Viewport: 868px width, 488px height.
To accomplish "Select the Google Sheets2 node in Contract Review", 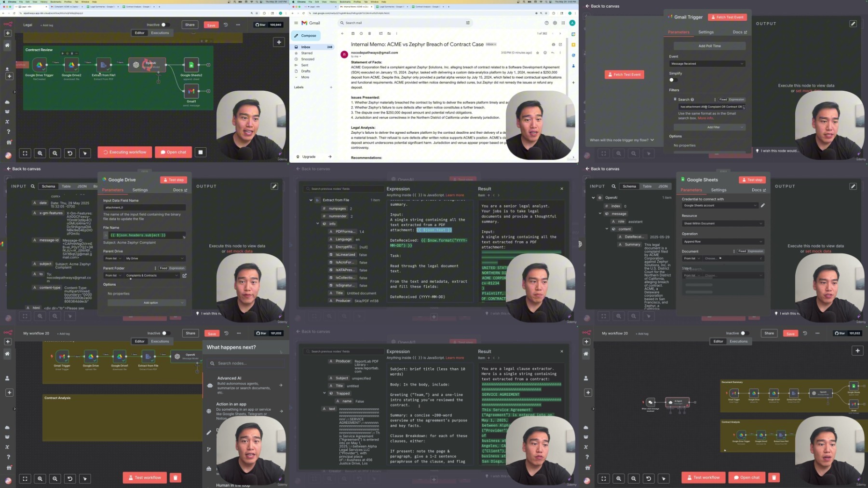I will (191, 65).
